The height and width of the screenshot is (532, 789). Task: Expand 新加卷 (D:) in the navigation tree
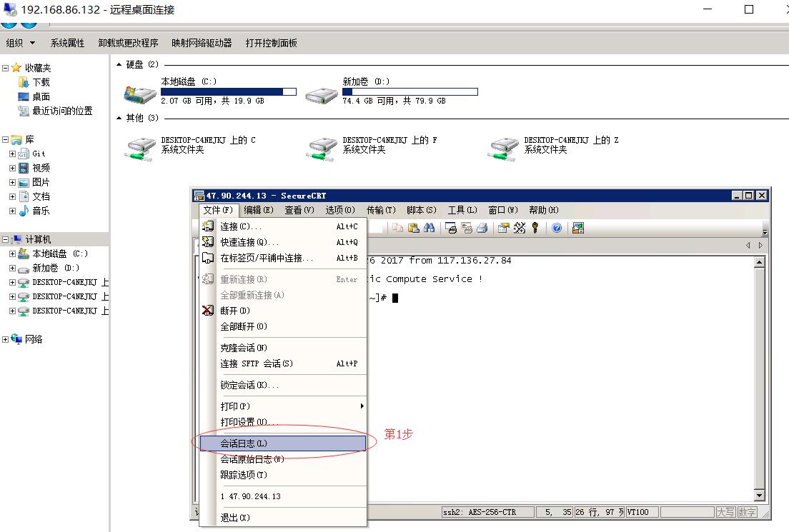click(x=12, y=268)
